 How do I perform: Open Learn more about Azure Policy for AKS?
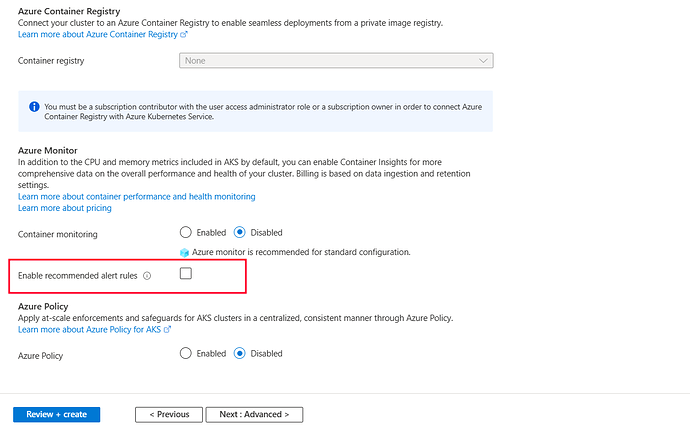pos(89,329)
